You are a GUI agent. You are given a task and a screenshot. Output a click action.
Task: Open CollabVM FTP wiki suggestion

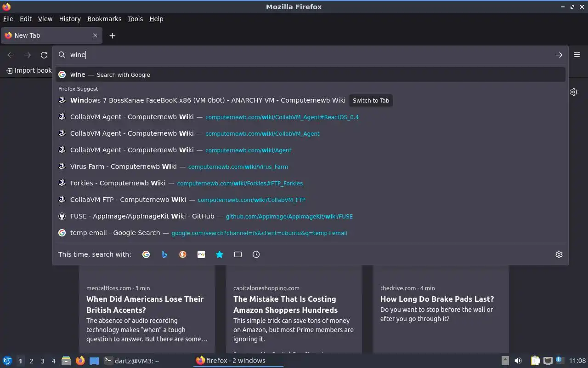[311, 200]
